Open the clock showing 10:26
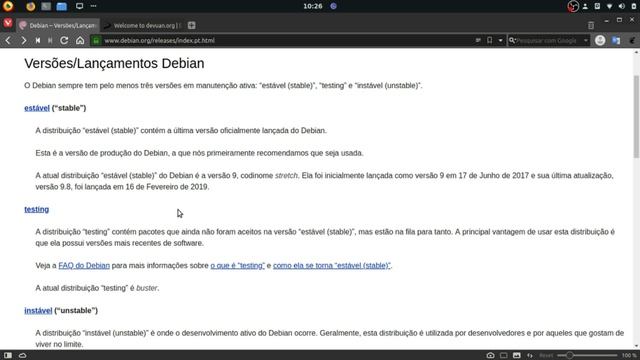640x360 pixels. [x=313, y=6]
